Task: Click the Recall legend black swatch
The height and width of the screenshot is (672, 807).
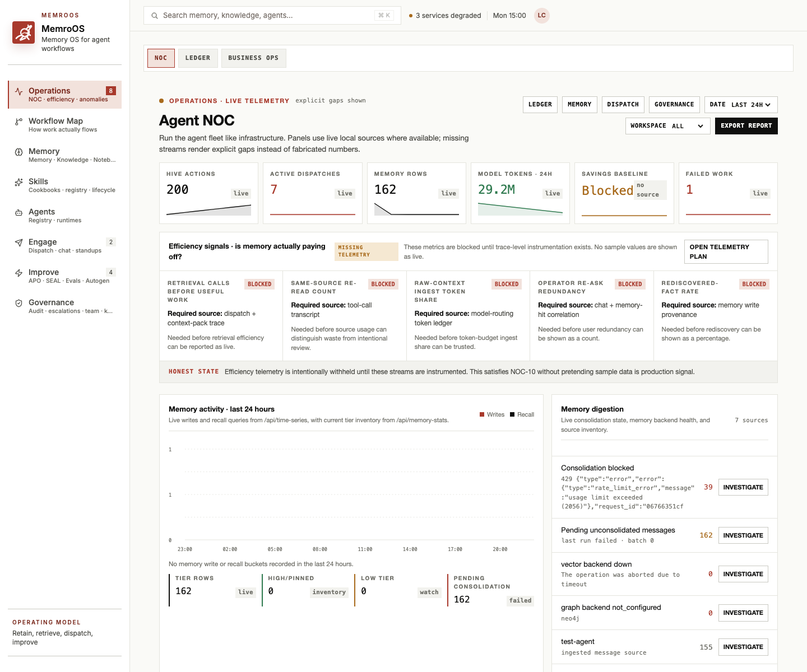Action: [x=512, y=415]
